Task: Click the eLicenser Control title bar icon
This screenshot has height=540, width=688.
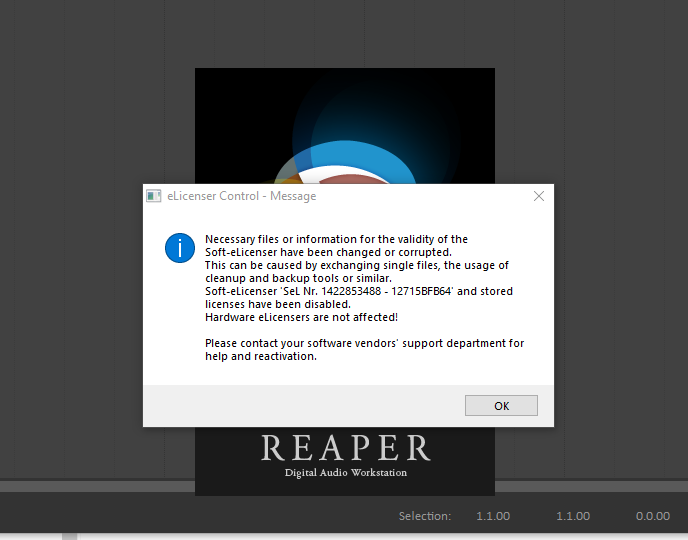Action: (154, 196)
